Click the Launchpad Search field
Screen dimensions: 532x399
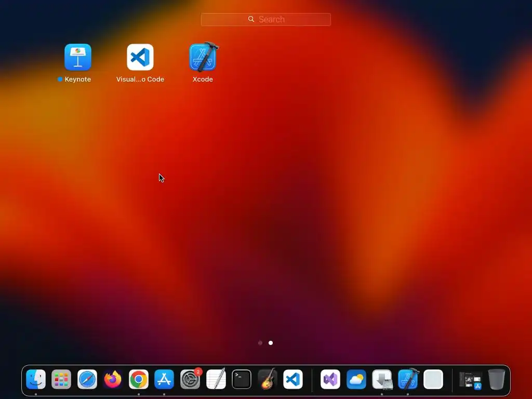click(x=265, y=19)
